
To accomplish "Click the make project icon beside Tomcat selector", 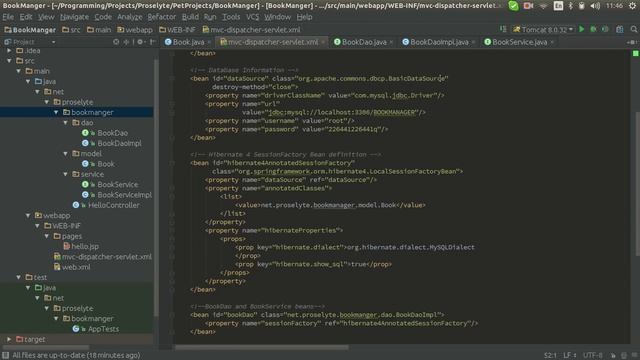I will click(503, 29).
